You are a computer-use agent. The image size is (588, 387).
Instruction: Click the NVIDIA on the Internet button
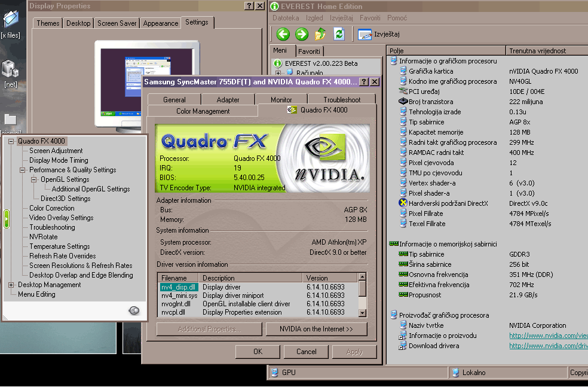coord(316,329)
